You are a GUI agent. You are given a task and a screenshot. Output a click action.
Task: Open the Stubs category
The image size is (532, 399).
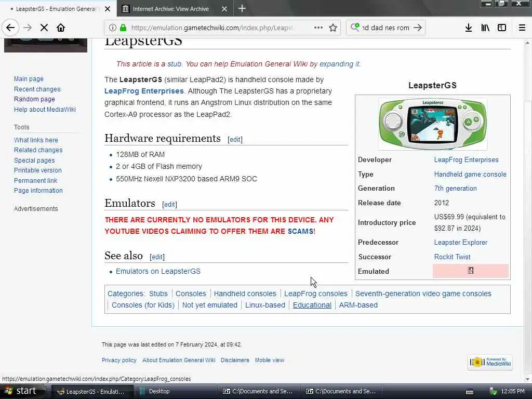[158, 294]
